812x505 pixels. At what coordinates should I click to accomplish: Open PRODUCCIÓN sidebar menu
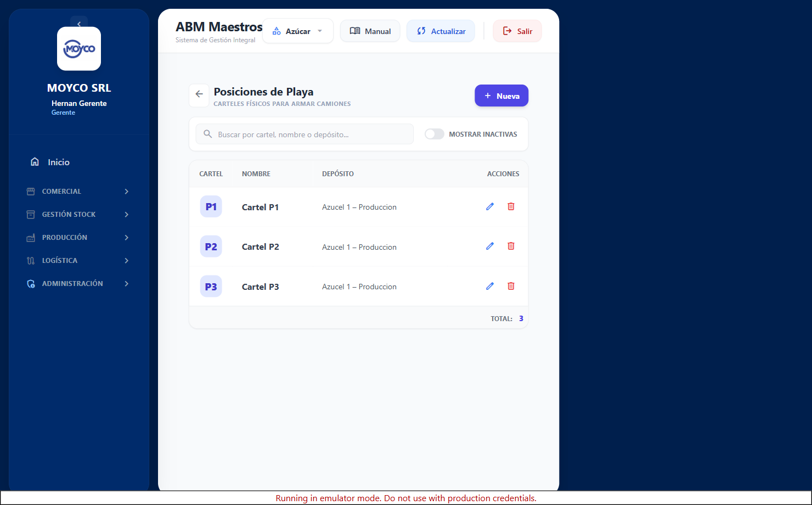[x=79, y=238]
